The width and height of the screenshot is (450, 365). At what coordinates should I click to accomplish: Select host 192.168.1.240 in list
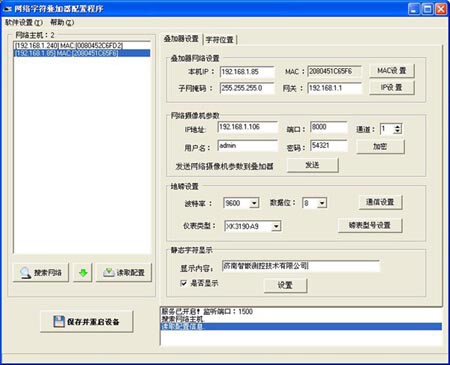(x=82, y=46)
